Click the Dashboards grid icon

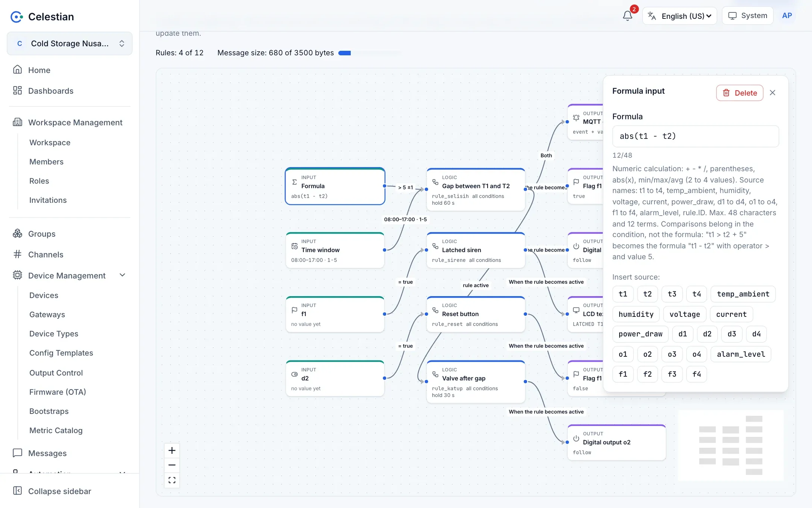click(x=17, y=90)
